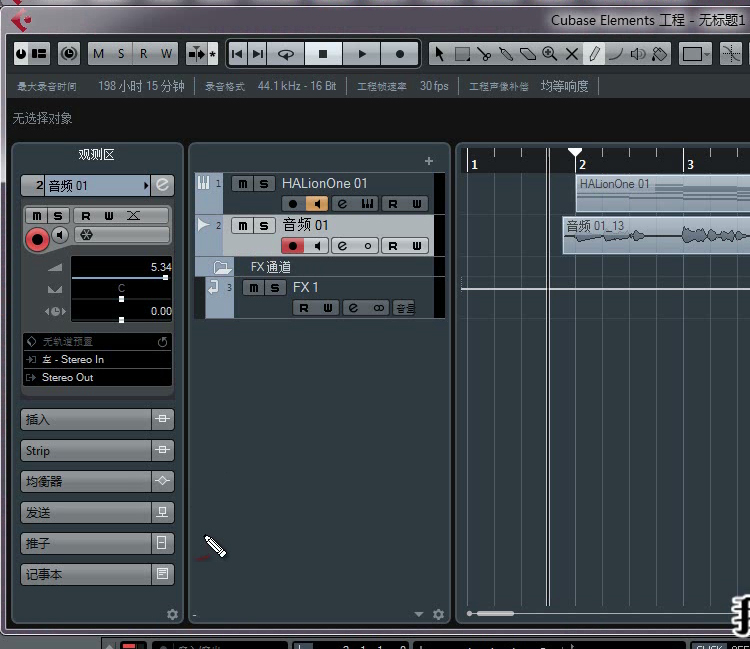Toggle global Mute M in toolbar
The image size is (750, 649).
point(99,54)
